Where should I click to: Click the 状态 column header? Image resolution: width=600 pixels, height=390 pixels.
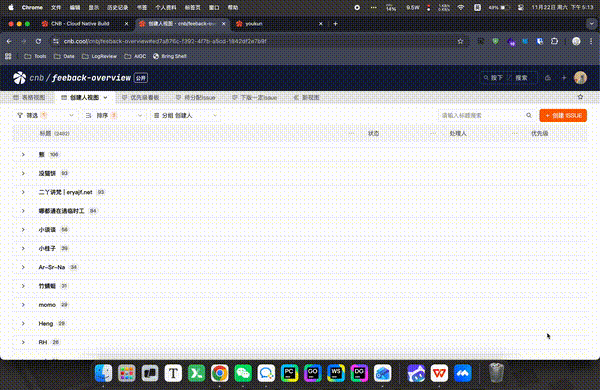[x=373, y=134]
